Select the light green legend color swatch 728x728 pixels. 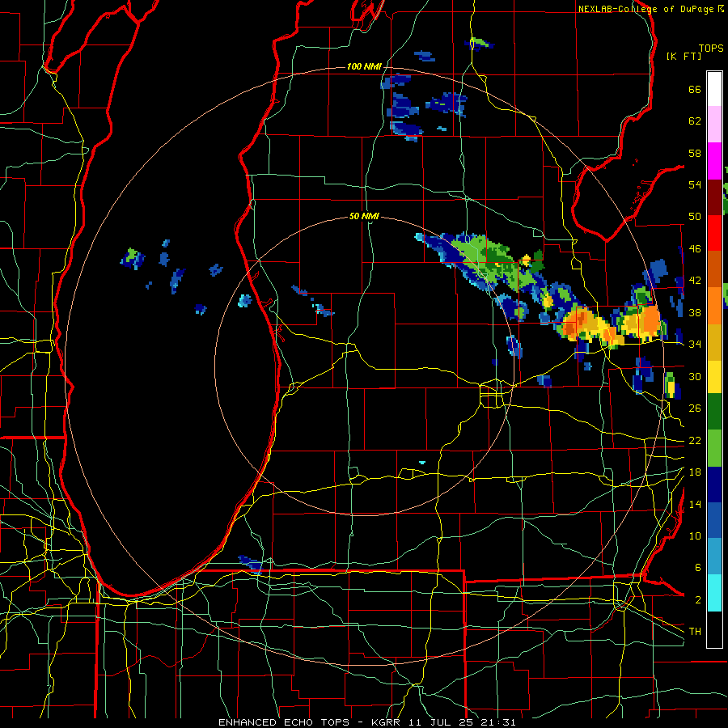pos(714,448)
